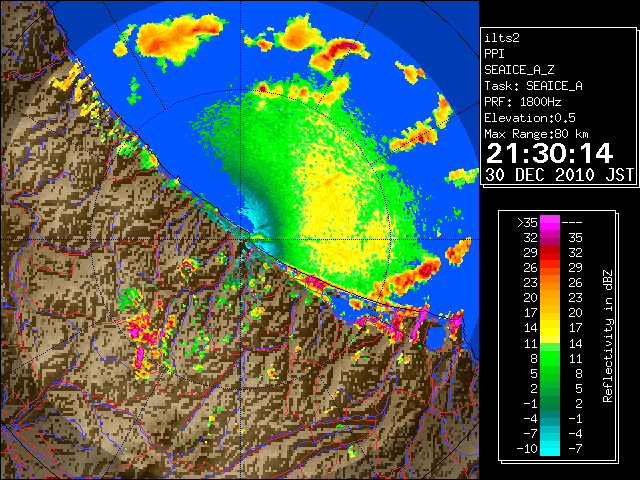The width and height of the screenshot is (640, 480).
Task: Click the timestamp 21:30:14
Action: pyautogui.click(x=549, y=153)
